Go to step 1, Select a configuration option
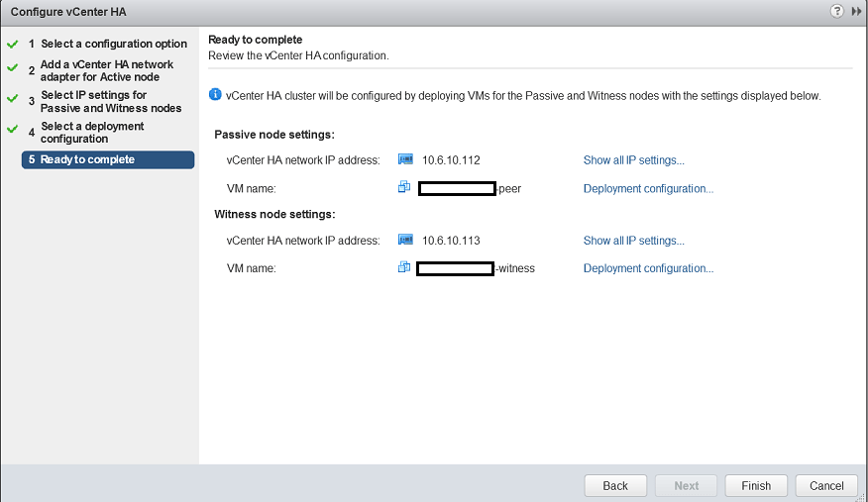Image resolution: width=868 pixels, height=502 pixels. tap(113, 44)
